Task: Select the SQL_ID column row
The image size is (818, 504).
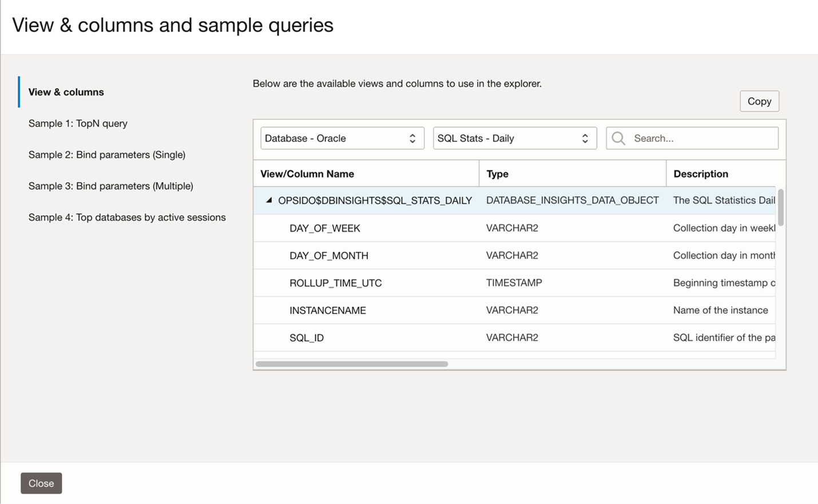Action: 307,338
